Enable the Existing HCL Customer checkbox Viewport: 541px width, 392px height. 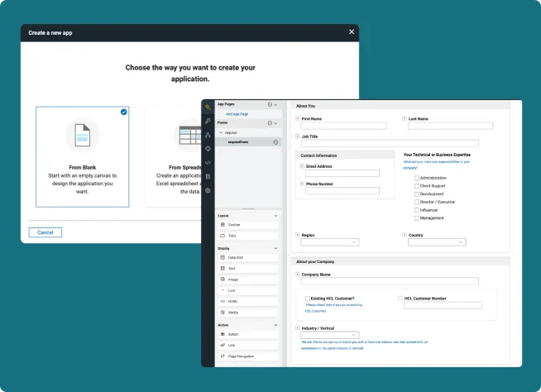coord(308,298)
